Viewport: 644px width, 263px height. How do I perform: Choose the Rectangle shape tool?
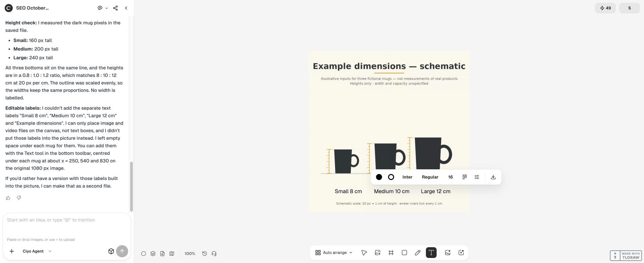tap(405, 253)
